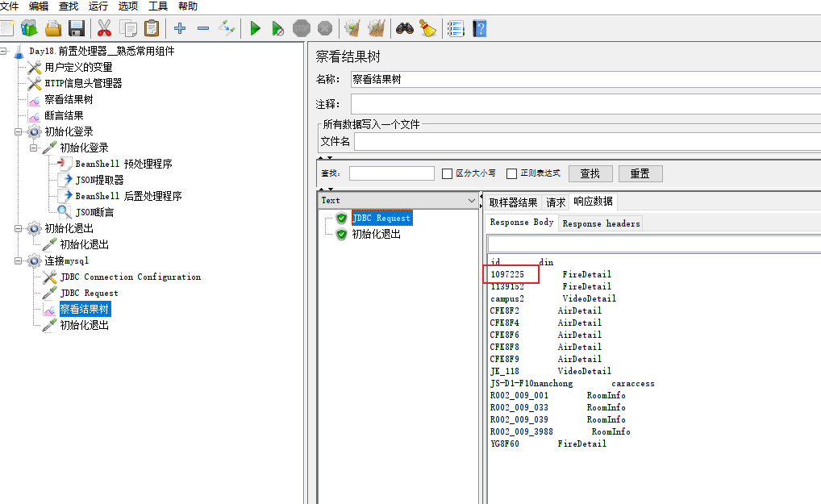Click the Cut scissors icon
The image size is (821, 504).
click(x=104, y=28)
